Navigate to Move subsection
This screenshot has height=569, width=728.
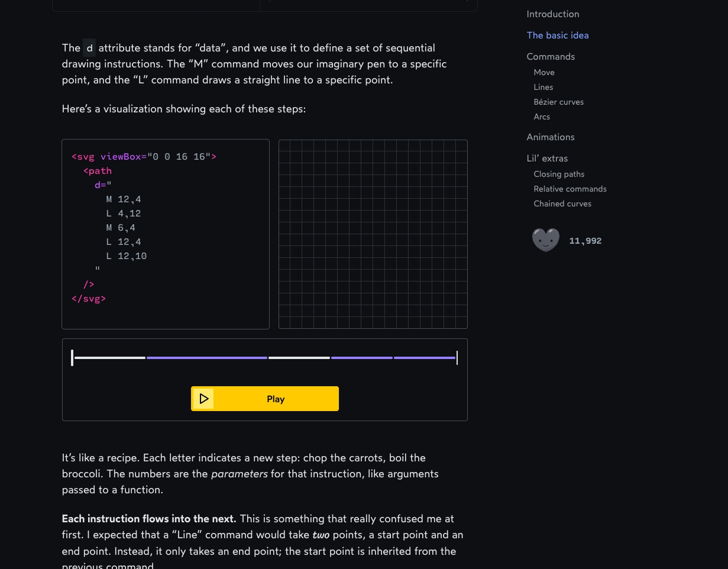pyautogui.click(x=544, y=72)
